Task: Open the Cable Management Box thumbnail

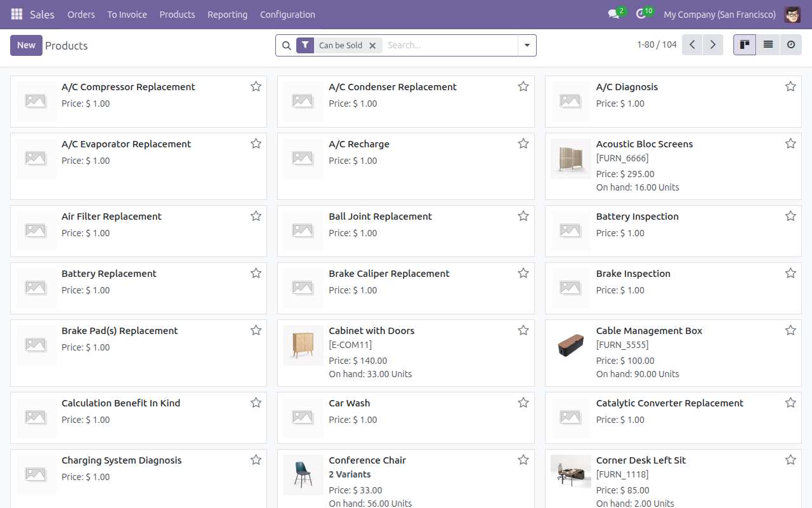Action: (x=570, y=345)
